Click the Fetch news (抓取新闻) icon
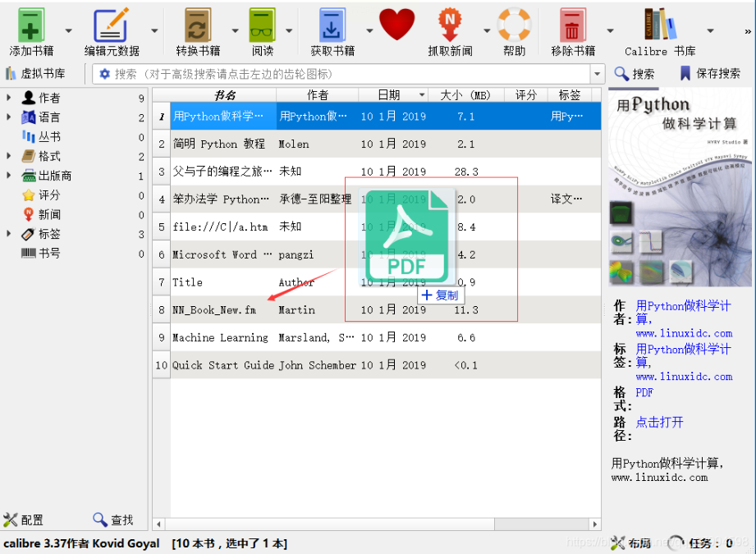 tap(449, 25)
